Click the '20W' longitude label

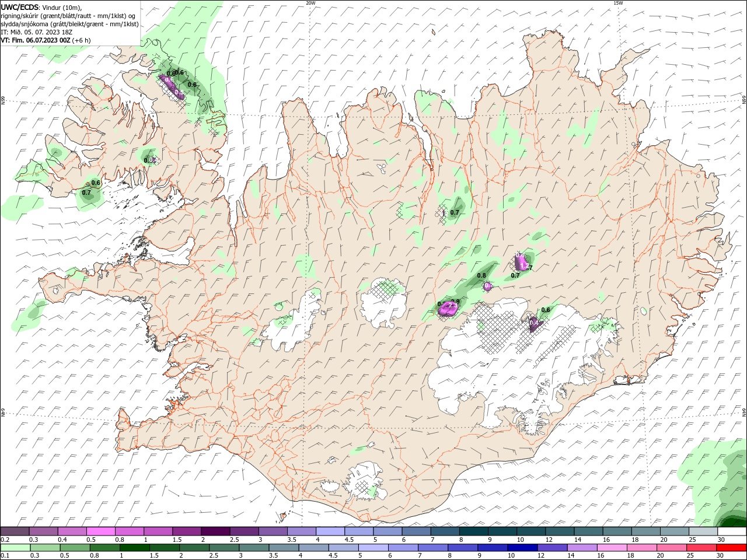(310, 3)
